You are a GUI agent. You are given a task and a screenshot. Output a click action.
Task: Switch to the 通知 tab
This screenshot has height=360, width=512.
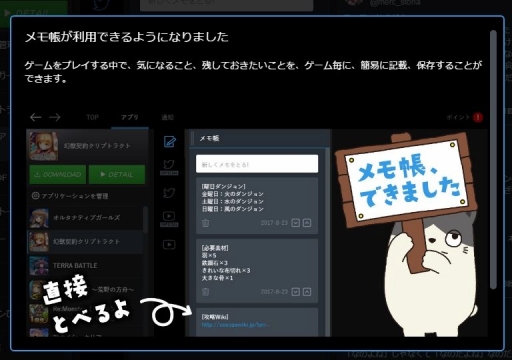pos(167,117)
